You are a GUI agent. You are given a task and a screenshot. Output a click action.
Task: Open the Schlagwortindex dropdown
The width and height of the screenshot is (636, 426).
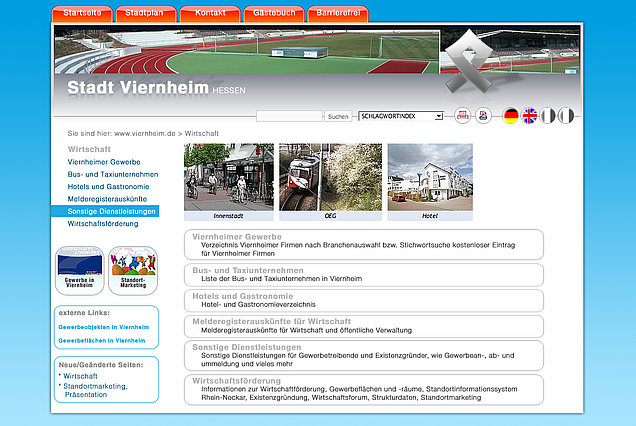(x=401, y=116)
